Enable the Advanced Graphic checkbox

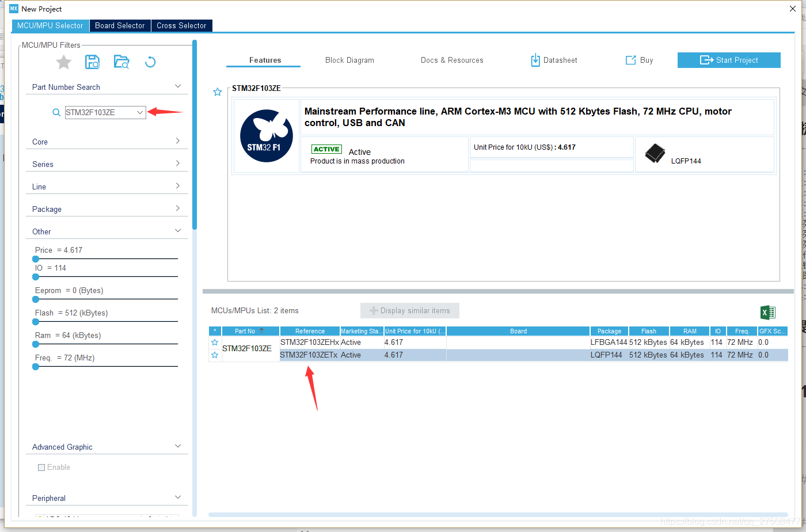click(41, 468)
